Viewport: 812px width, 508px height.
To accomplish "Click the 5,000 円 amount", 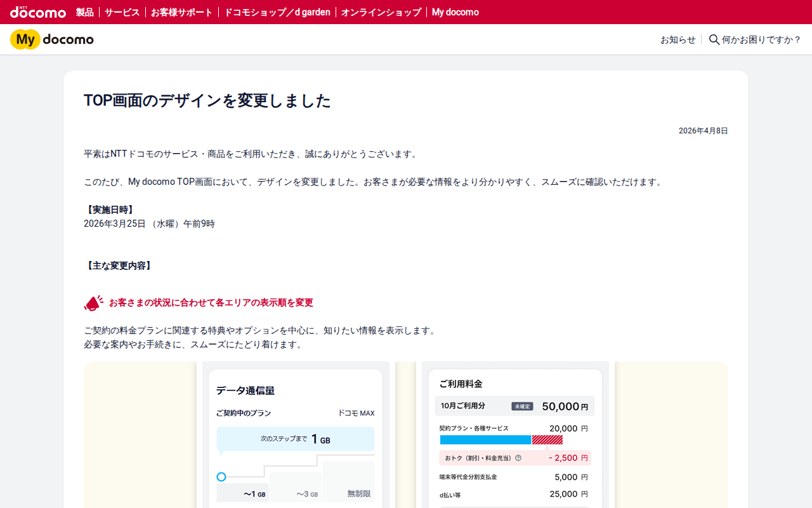I will tap(571, 478).
